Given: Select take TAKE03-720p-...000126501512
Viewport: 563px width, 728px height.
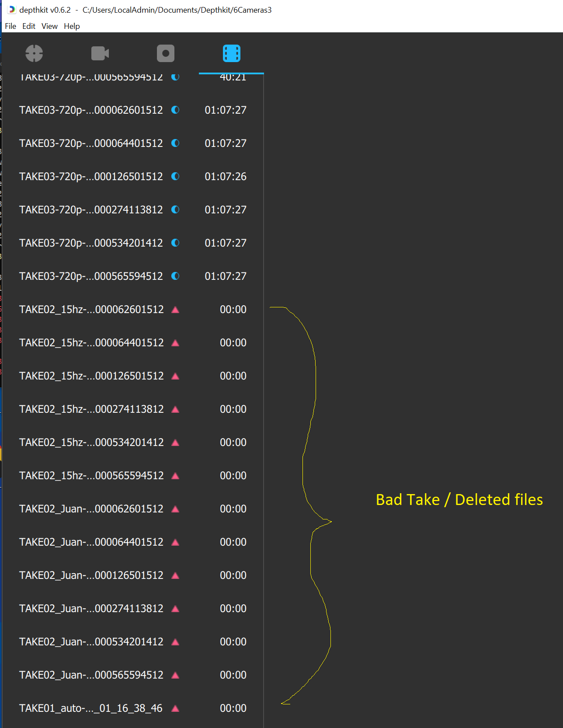Looking at the screenshot, I should (x=91, y=177).
